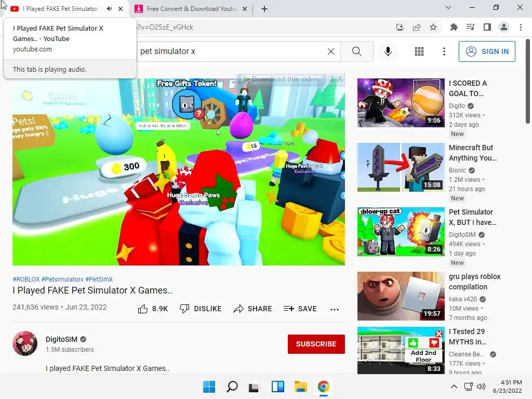This screenshot has width=532, height=399.
Task: Open taskbar Search
Action: (232, 387)
